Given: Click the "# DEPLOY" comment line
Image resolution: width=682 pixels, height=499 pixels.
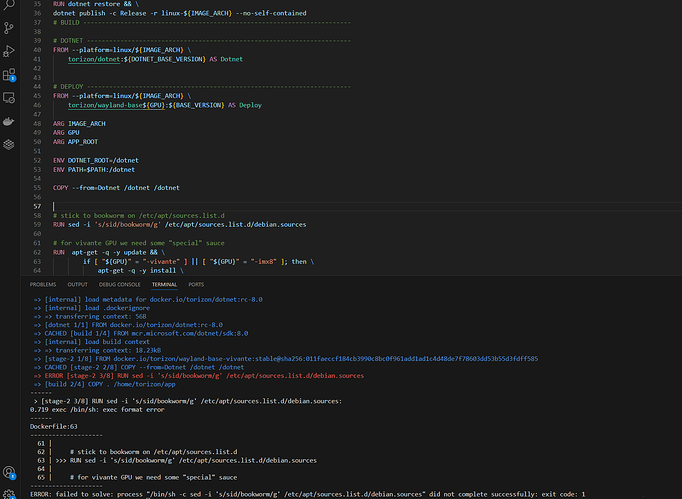Looking at the screenshot, I should [202, 87].
